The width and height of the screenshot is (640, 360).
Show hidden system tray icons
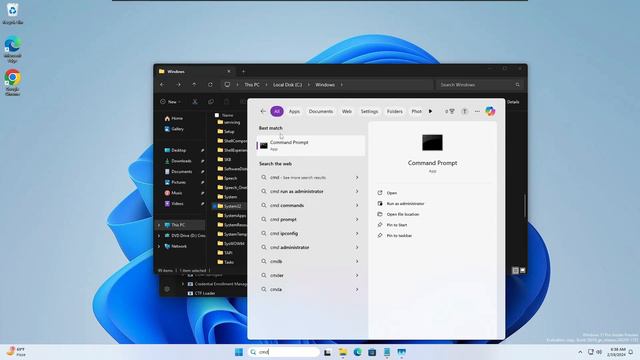coord(580,352)
